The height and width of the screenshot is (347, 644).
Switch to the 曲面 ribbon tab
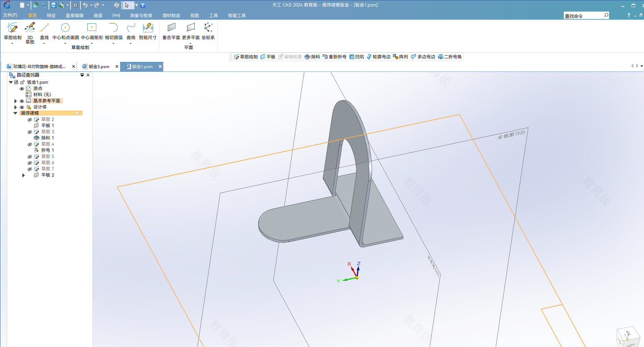[x=98, y=15]
